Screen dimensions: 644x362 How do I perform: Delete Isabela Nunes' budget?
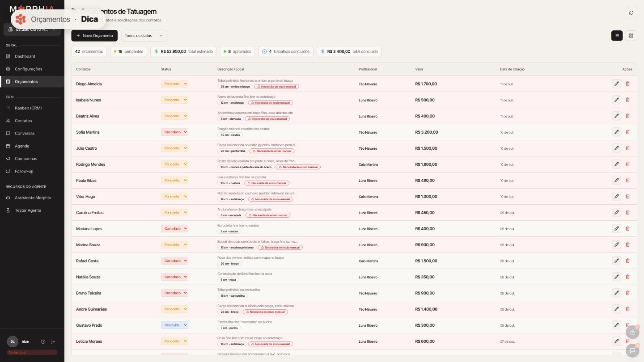point(627,100)
